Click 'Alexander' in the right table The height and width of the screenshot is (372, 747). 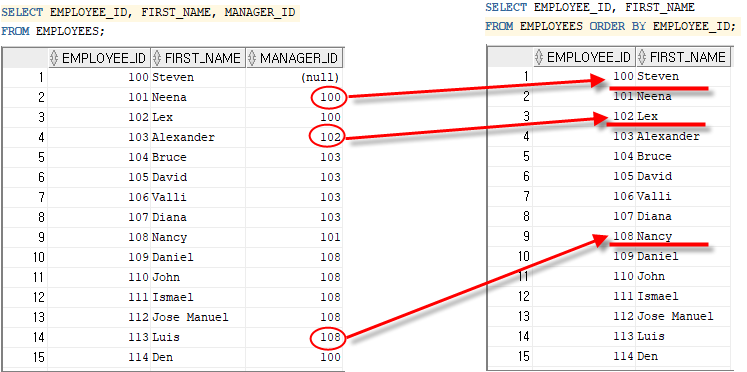(x=668, y=136)
